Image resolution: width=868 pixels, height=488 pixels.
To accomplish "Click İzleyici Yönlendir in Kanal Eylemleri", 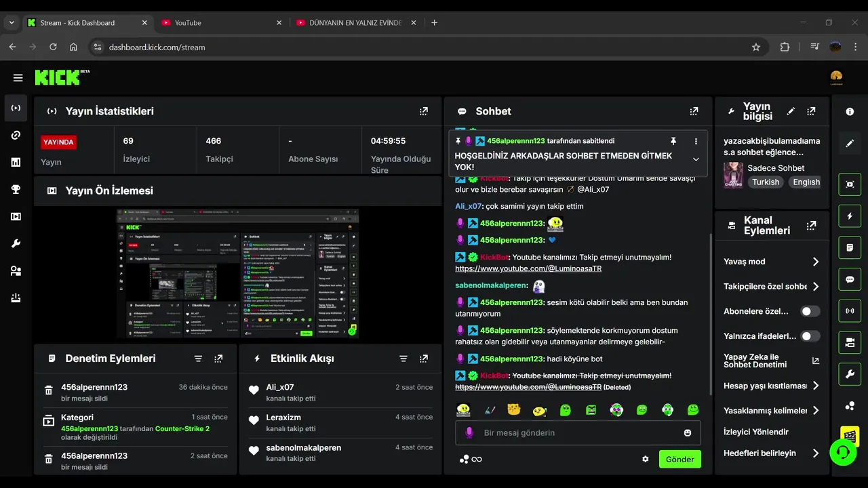I will [756, 432].
